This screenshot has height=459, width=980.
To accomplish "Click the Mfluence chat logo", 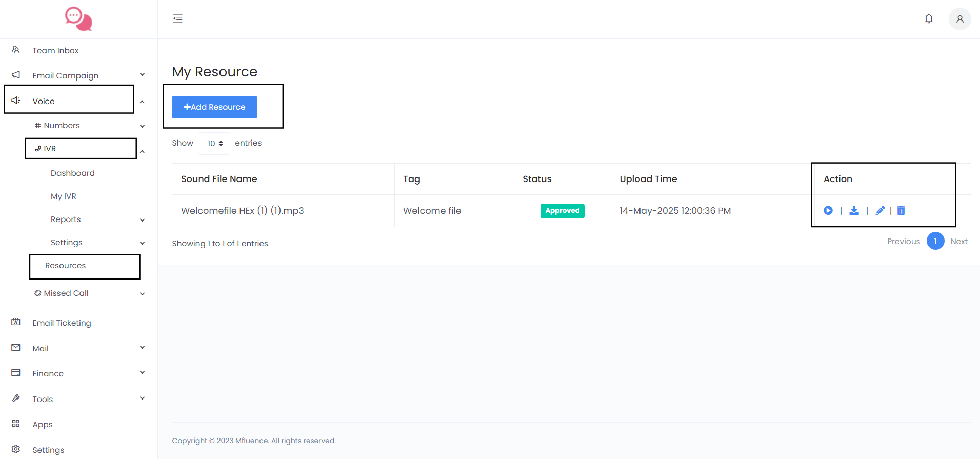I will 78,19.
